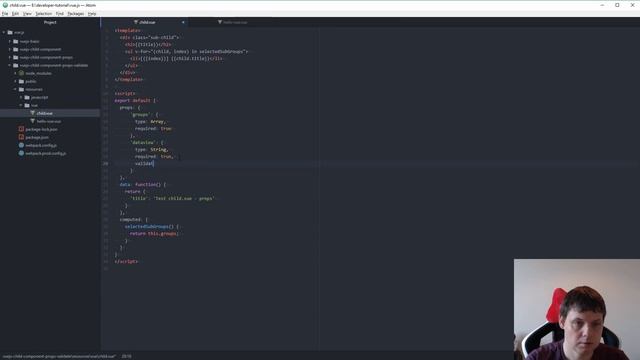This screenshot has width=640, height=360.
Task: Click the opening template tag line
Action: [127, 31]
